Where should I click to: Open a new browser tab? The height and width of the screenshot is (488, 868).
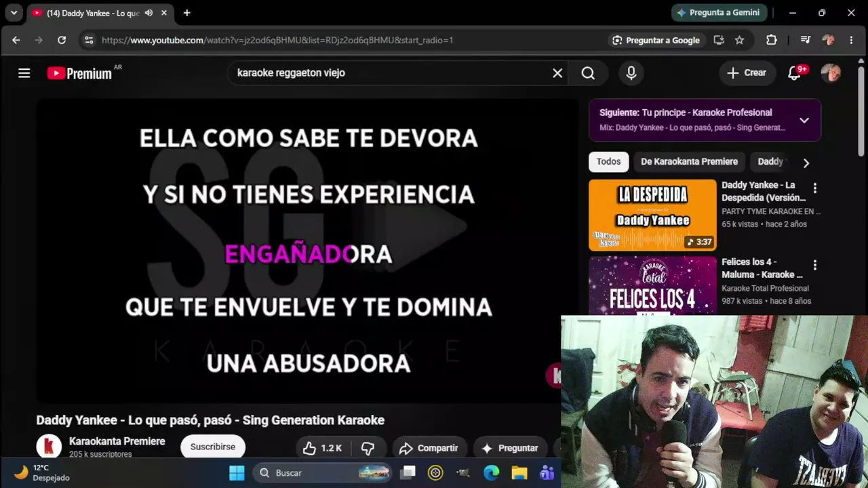coord(186,13)
